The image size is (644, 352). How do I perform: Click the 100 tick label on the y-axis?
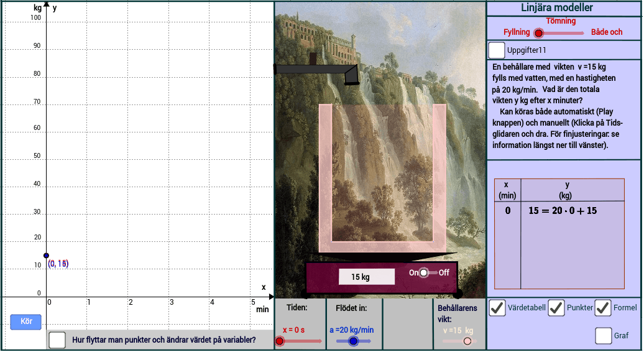pos(35,17)
